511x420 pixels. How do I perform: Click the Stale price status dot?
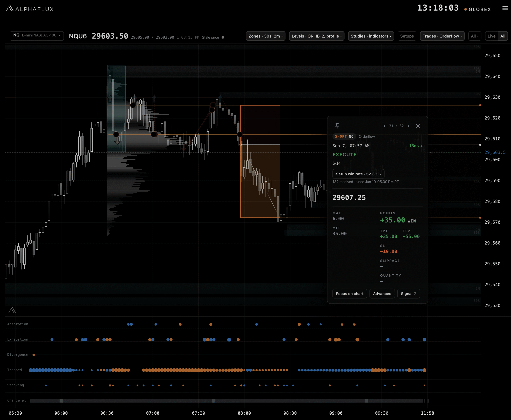click(x=223, y=37)
